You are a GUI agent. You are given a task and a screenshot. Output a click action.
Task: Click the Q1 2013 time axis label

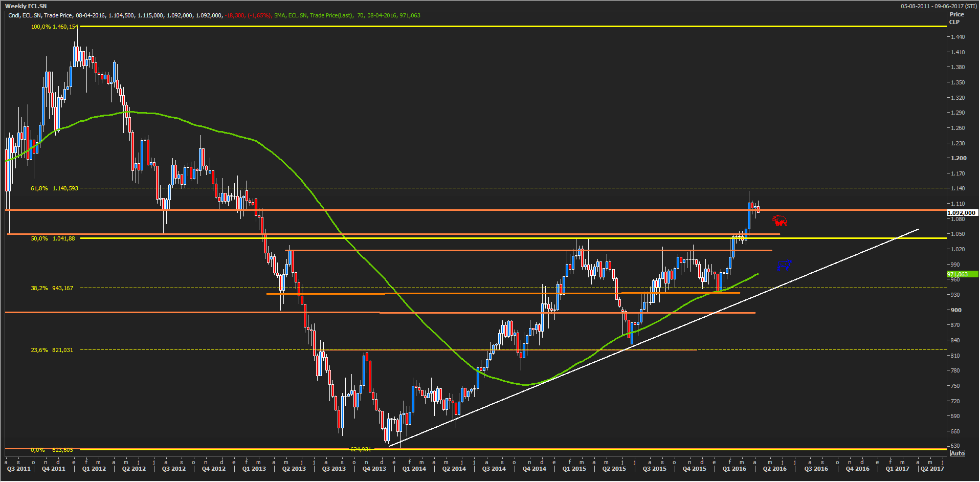pos(254,469)
